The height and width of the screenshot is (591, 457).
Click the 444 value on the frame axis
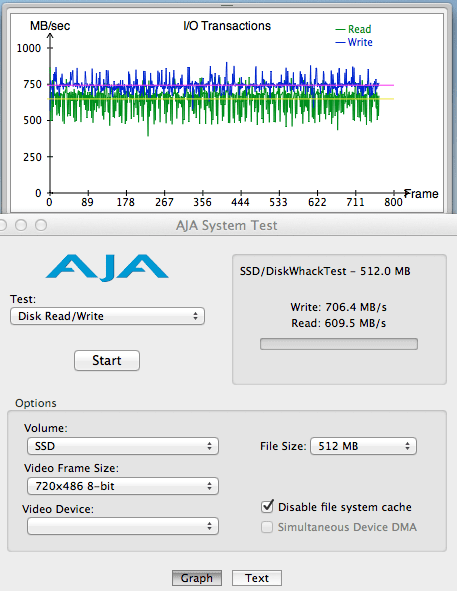point(241,202)
